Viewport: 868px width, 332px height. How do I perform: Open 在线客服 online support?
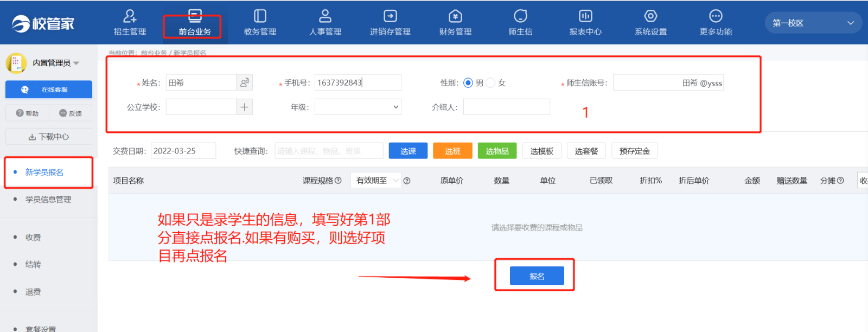[x=49, y=90]
